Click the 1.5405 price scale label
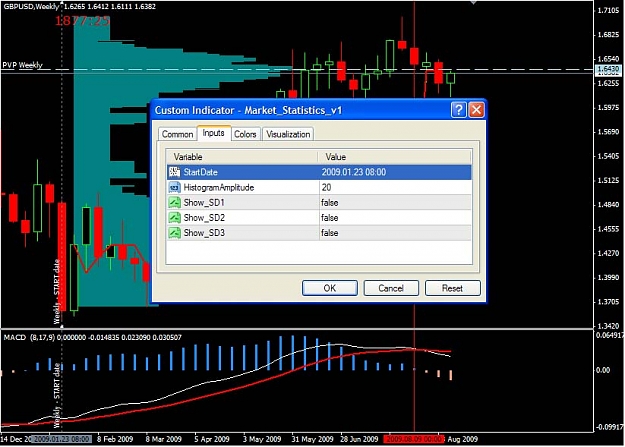Viewport: 625px width, 447px height. [x=608, y=156]
